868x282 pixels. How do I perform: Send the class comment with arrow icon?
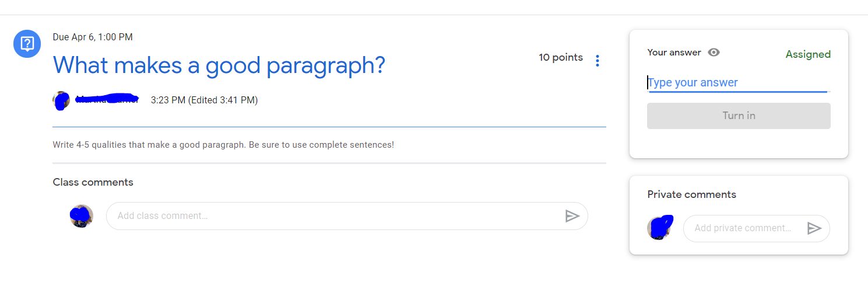coord(572,216)
